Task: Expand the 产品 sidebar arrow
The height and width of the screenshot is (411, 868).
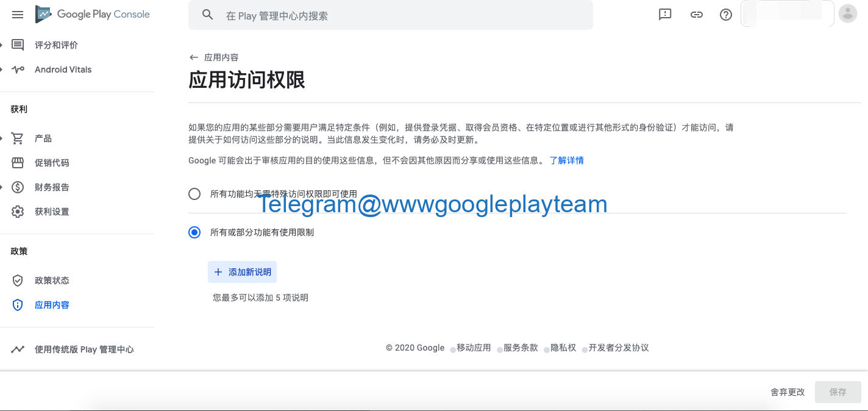Action: tap(2, 138)
